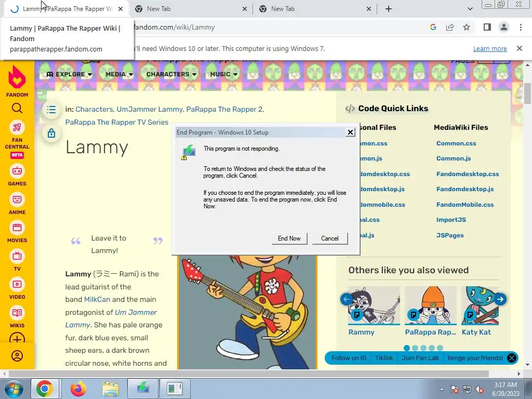Screen dimensions: 532x399
Task: Toggle the table of contents list icon
Action: coord(51,110)
